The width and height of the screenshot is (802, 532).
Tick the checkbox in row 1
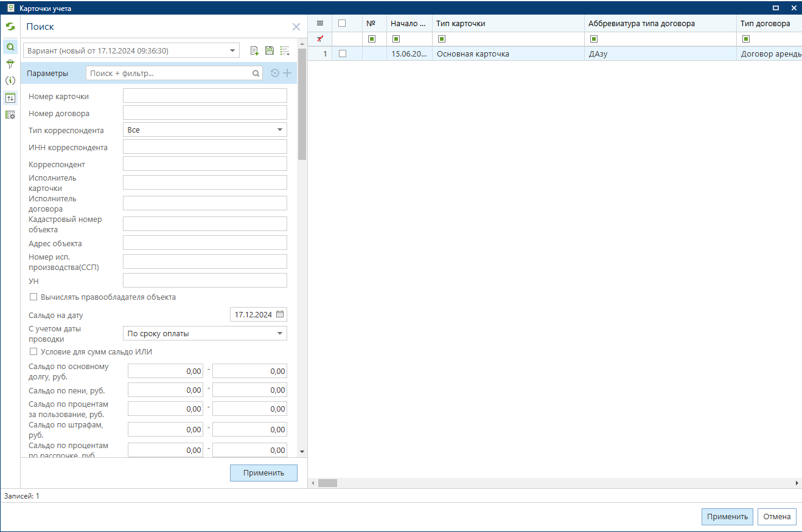click(342, 54)
